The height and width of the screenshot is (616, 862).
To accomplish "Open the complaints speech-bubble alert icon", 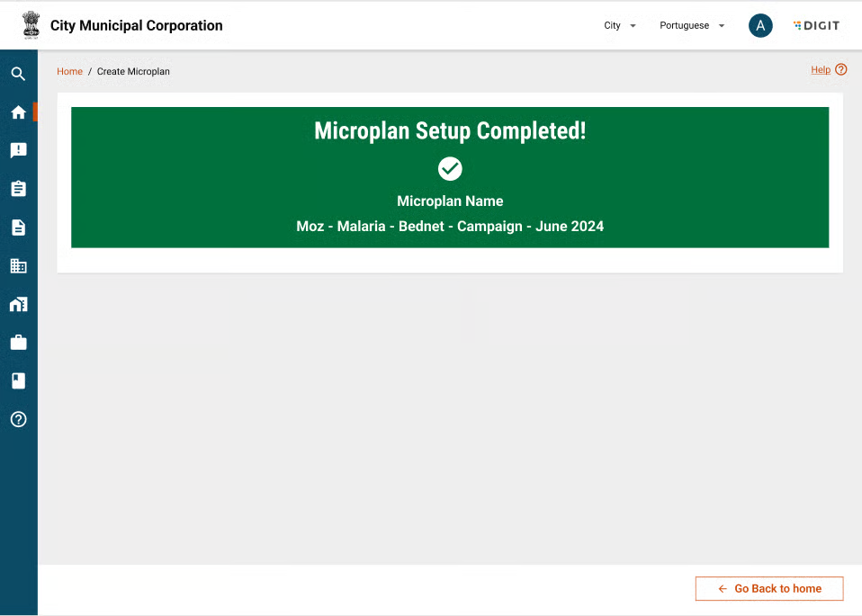I will (x=18, y=150).
